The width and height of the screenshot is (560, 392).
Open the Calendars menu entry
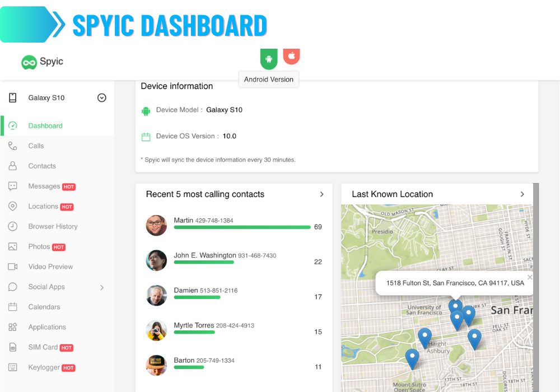point(45,307)
